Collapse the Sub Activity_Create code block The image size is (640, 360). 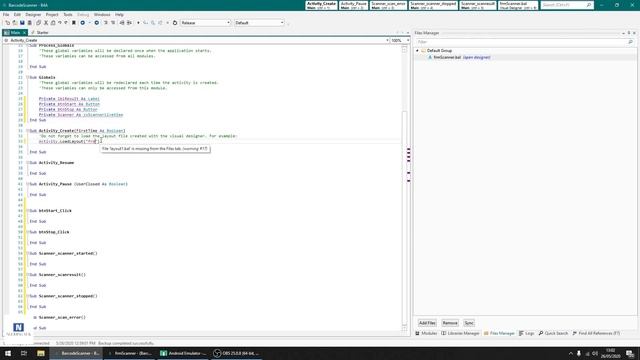click(x=28, y=131)
